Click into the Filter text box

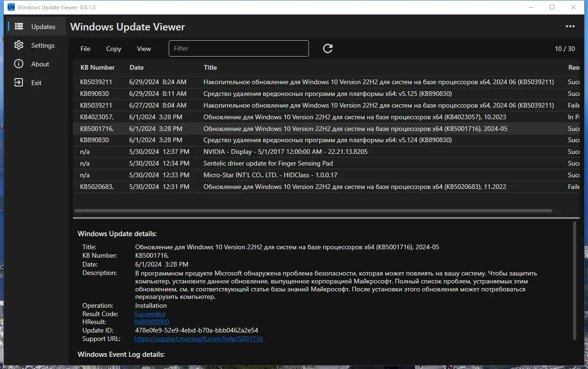pyautogui.click(x=239, y=48)
